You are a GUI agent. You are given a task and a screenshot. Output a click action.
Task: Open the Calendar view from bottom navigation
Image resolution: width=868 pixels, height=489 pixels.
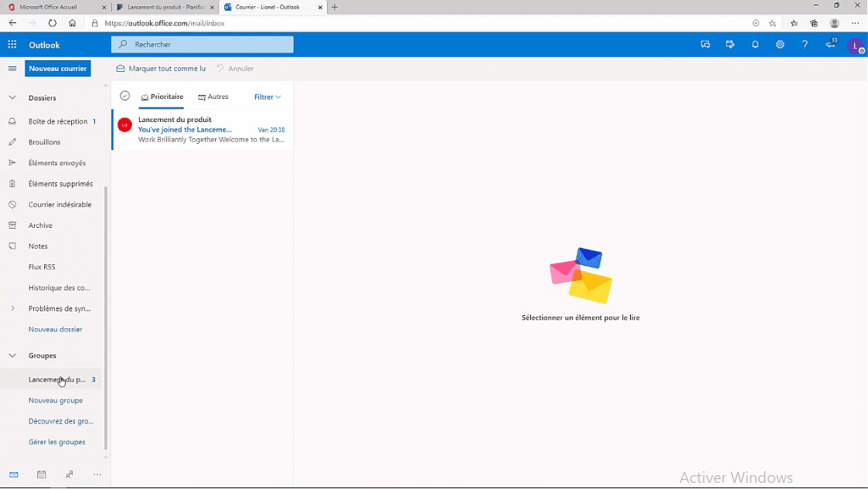(x=41, y=474)
